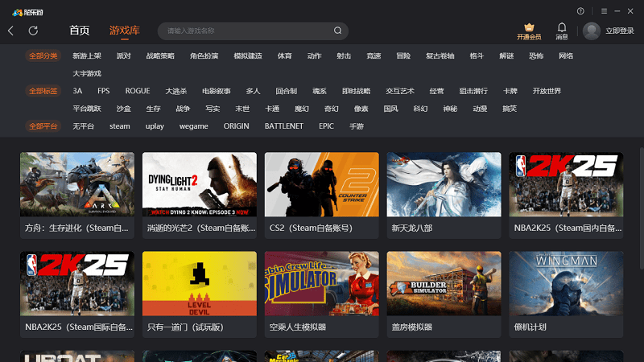The width and height of the screenshot is (644, 362).
Task: Open the 盖房模拟器 Builder Simulator card
Action: (x=444, y=294)
